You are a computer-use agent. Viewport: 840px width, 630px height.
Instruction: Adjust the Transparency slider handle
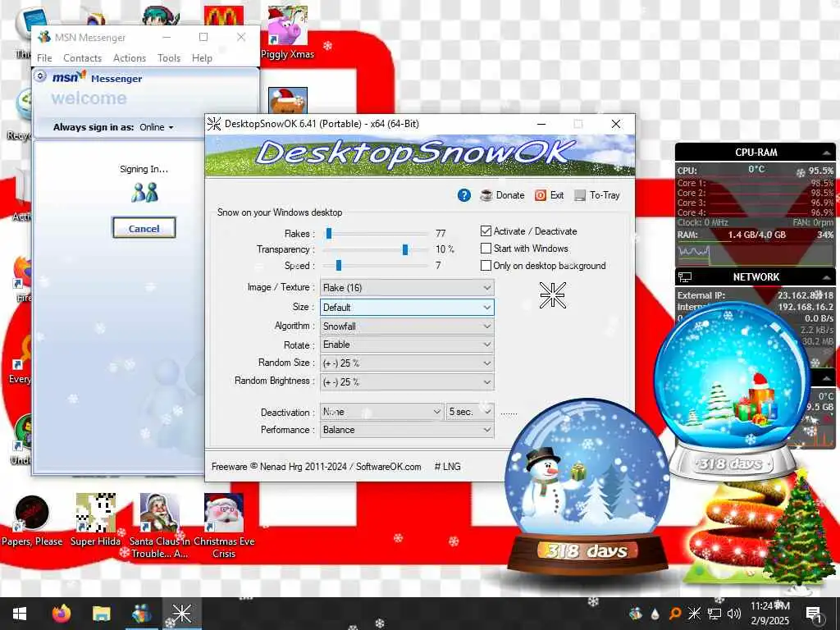click(x=405, y=249)
